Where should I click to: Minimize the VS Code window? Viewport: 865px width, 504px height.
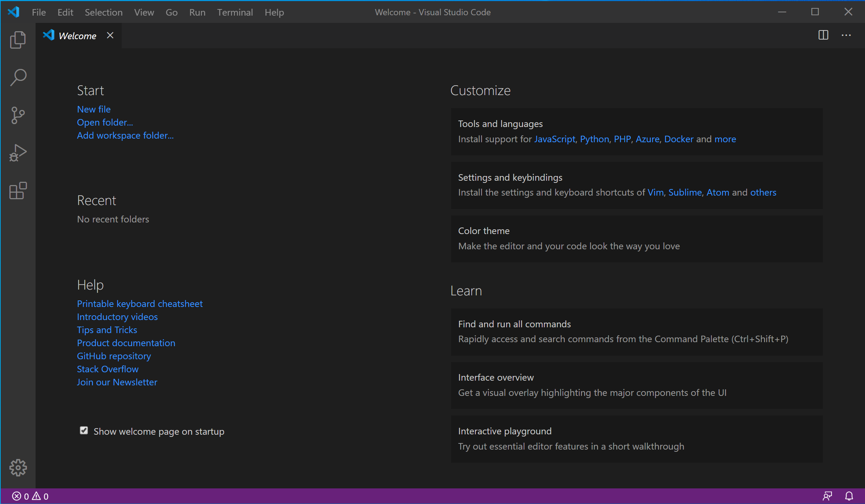782,12
